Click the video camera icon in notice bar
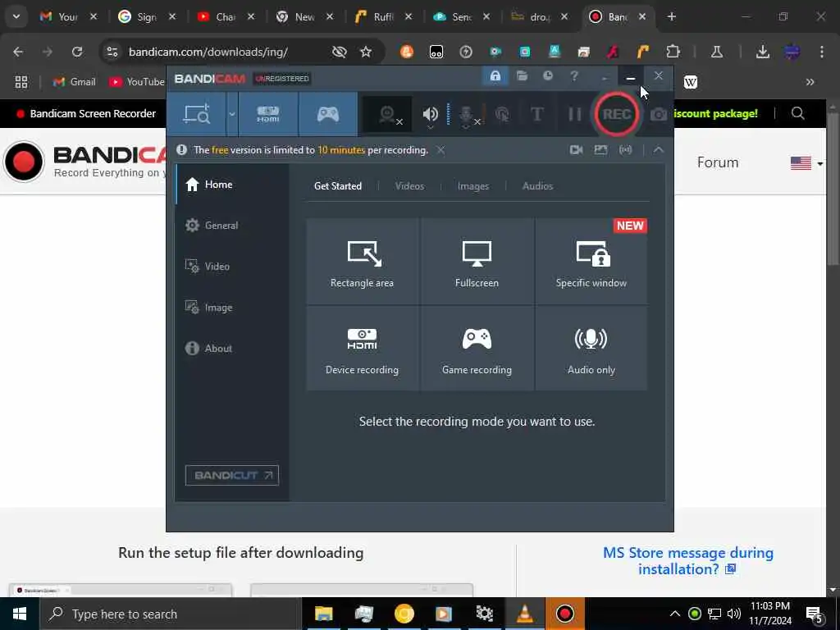 click(576, 150)
